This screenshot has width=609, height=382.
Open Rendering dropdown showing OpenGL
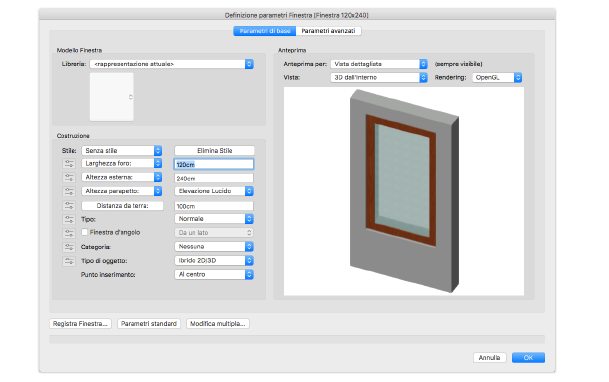click(497, 78)
